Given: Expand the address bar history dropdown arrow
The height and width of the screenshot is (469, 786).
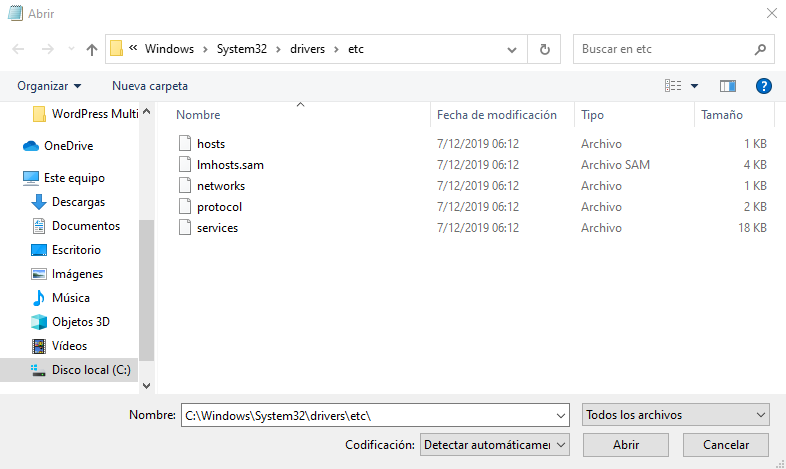Looking at the screenshot, I should click(x=512, y=49).
